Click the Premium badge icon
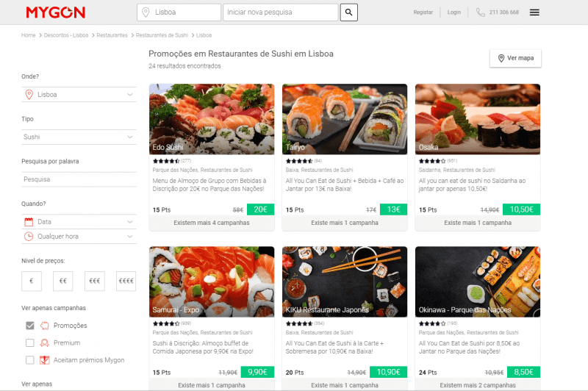 coord(45,342)
